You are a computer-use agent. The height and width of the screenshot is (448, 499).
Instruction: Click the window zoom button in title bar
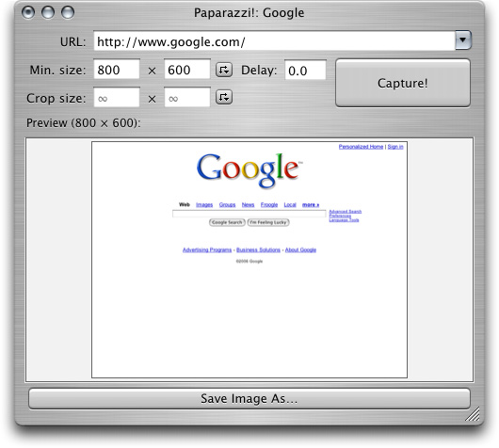click(68, 12)
